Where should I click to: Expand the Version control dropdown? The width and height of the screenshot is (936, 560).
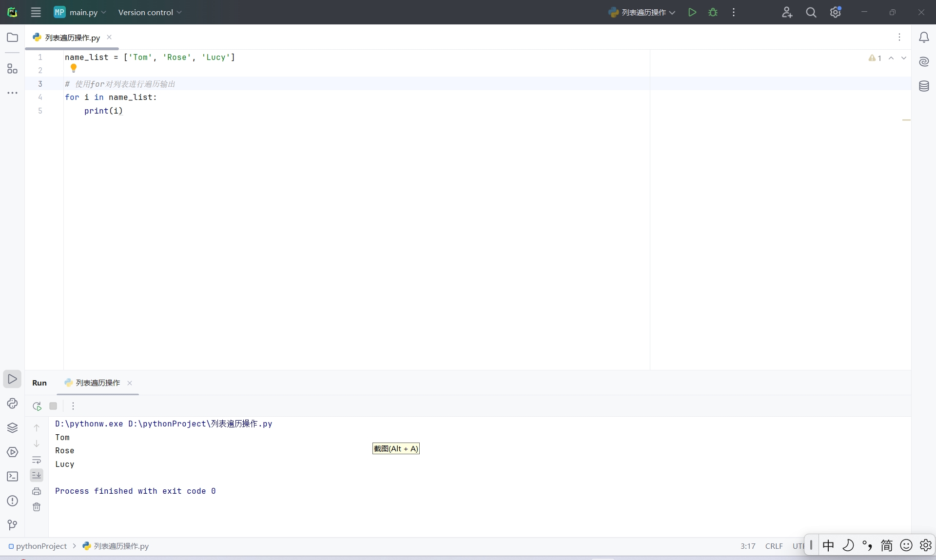(x=150, y=12)
